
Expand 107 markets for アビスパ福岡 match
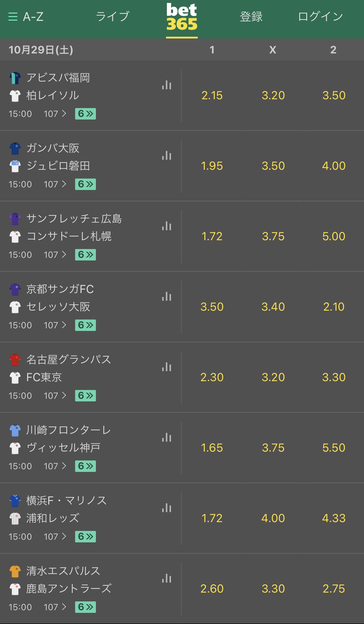[55, 114]
